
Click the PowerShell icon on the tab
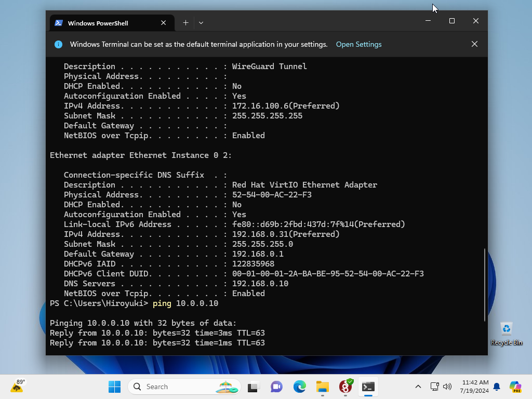click(x=59, y=23)
